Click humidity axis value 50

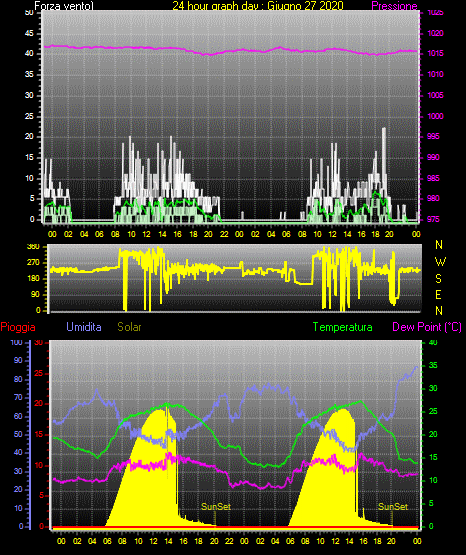pyautogui.click(x=18, y=434)
